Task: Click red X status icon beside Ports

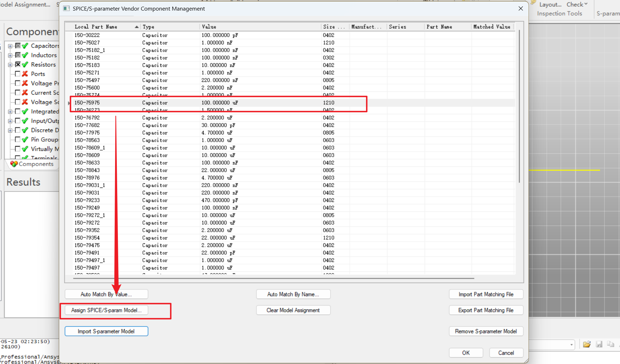Action: pos(25,74)
